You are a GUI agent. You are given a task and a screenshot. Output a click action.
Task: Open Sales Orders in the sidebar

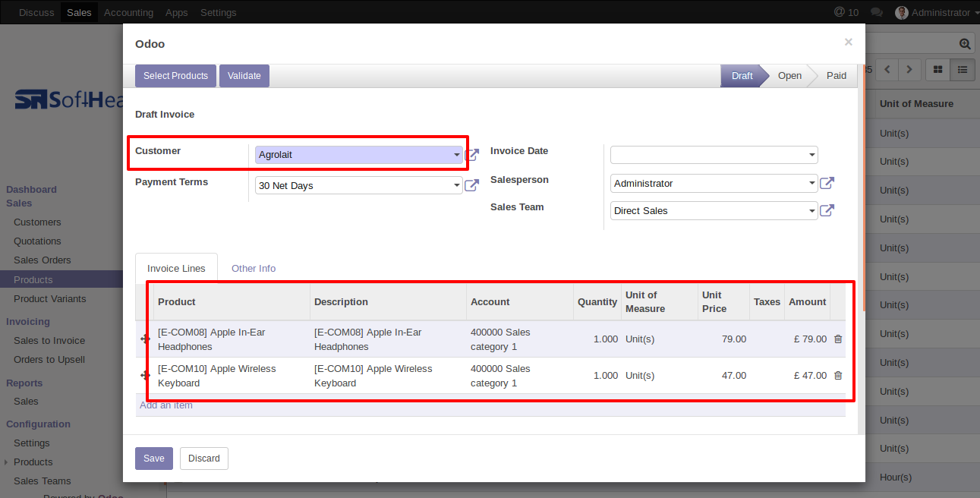(x=43, y=260)
